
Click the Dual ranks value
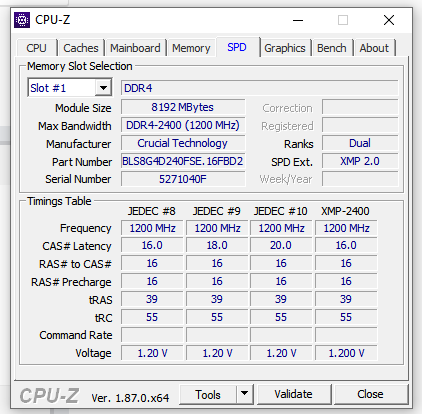(x=360, y=143)
